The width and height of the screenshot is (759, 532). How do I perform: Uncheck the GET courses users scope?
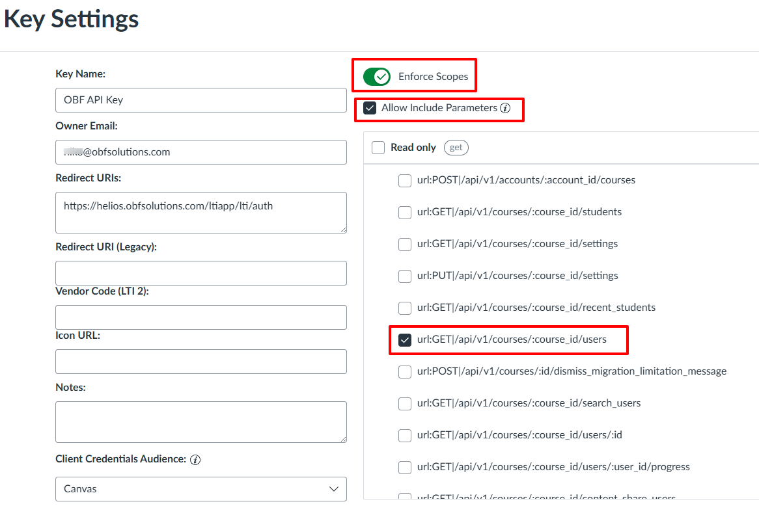click(405, 339)
